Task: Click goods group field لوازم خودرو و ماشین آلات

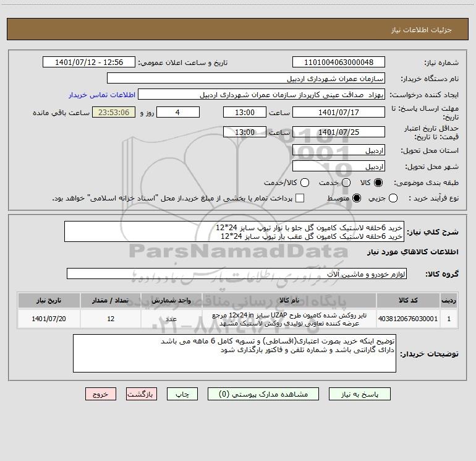Action: (237, 274)
